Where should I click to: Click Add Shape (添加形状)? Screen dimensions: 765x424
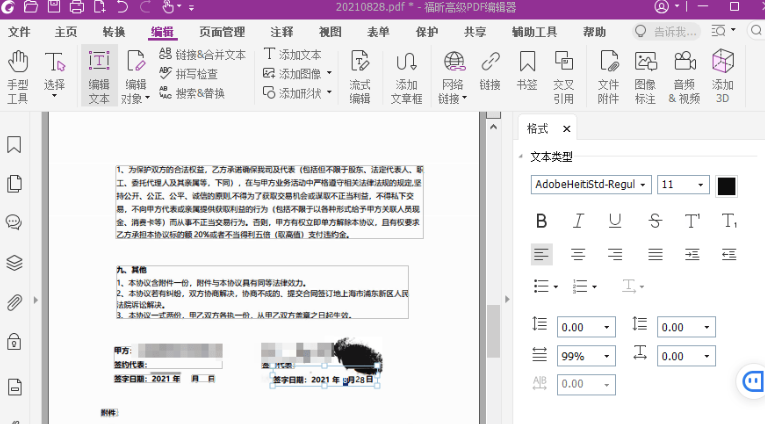click(292, 93)
